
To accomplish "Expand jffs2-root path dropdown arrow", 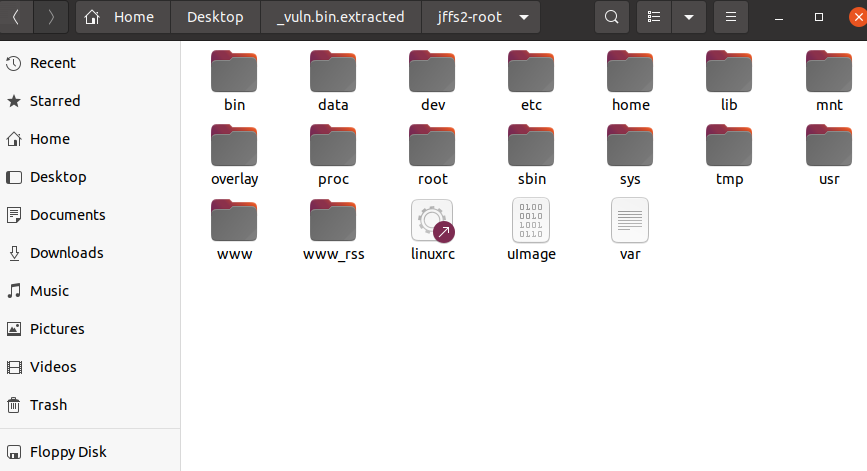I will tap(521, 17).
